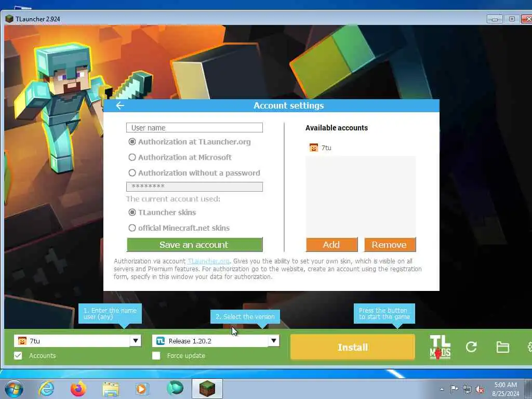Viewport: 532px width, 399px height.
Task: Launch Firefox from taskbar
Action: [x=78, y=389]
